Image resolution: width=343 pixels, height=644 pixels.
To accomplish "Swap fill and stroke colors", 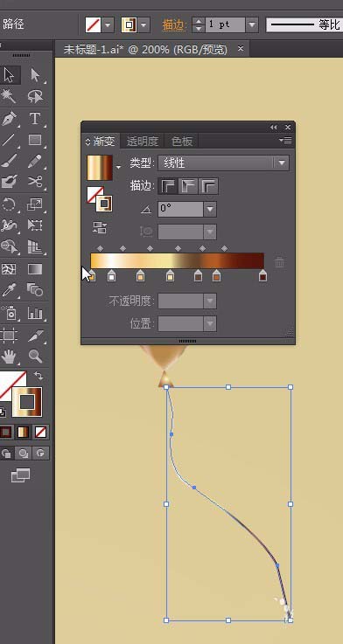I will 38,376.
